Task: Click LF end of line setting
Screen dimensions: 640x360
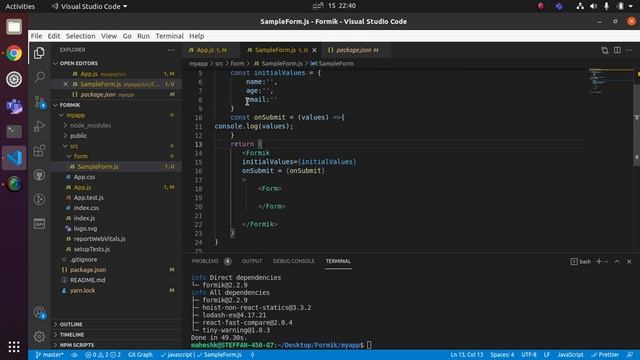Action: 547,355
